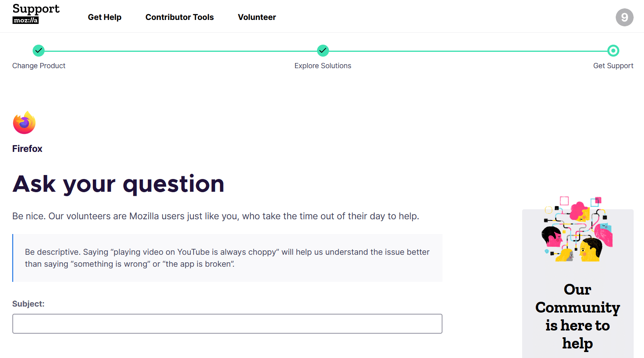Click the Get Support step circle
Image resolution: width=644 pixels, height=358 pixels.
[613, 51]
